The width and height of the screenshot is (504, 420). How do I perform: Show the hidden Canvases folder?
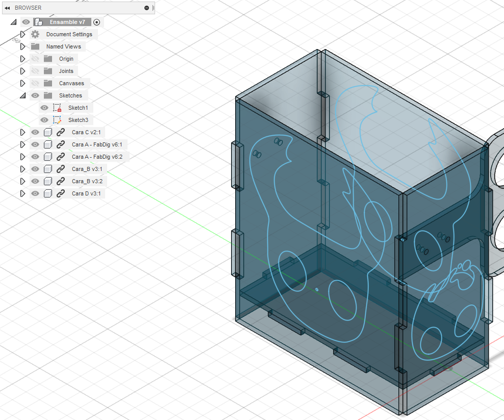[35, 83]
